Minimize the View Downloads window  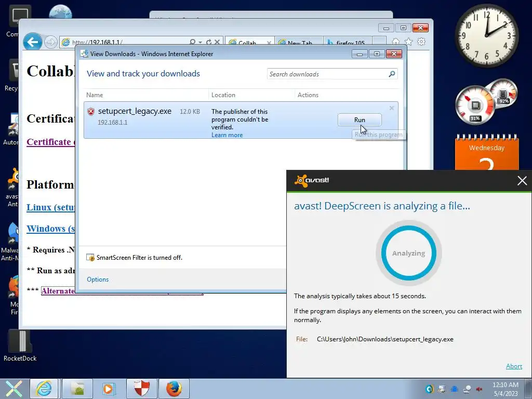point(360,54)
